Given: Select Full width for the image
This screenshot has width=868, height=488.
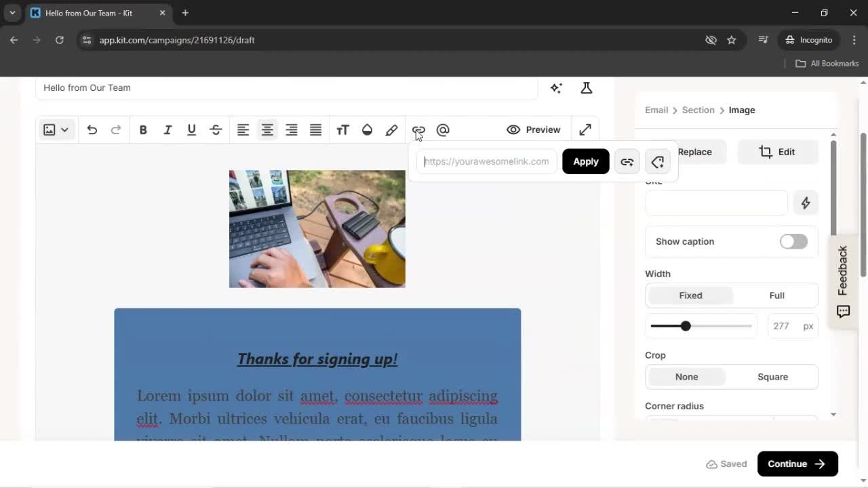Looking at the screenshot, I should pyautogui.click(x=776, y=296).
